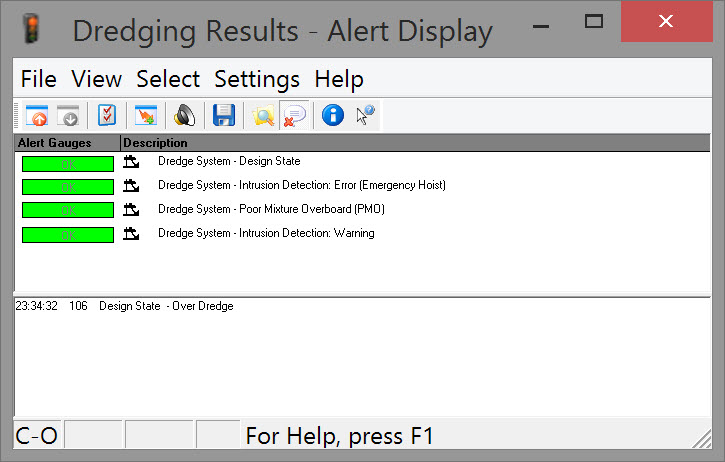Open the blue information About icon
Image resolution: width=725 pixels, height=462 pixels.
pyautogui.click(x=333, y=115)
